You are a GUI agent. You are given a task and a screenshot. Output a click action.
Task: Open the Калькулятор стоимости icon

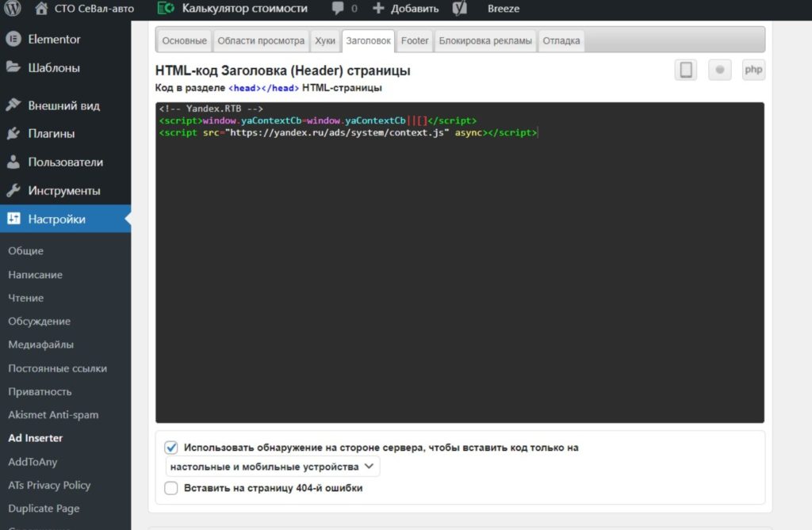[166, 8]
